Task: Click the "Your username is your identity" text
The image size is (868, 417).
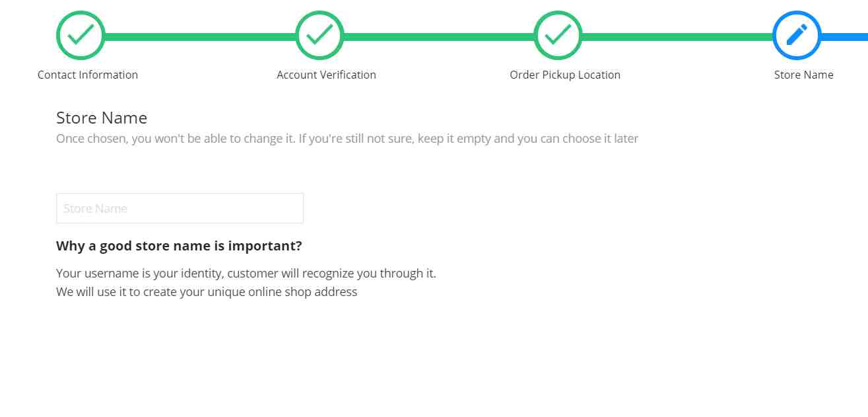Action: click(x=140, y=273)
